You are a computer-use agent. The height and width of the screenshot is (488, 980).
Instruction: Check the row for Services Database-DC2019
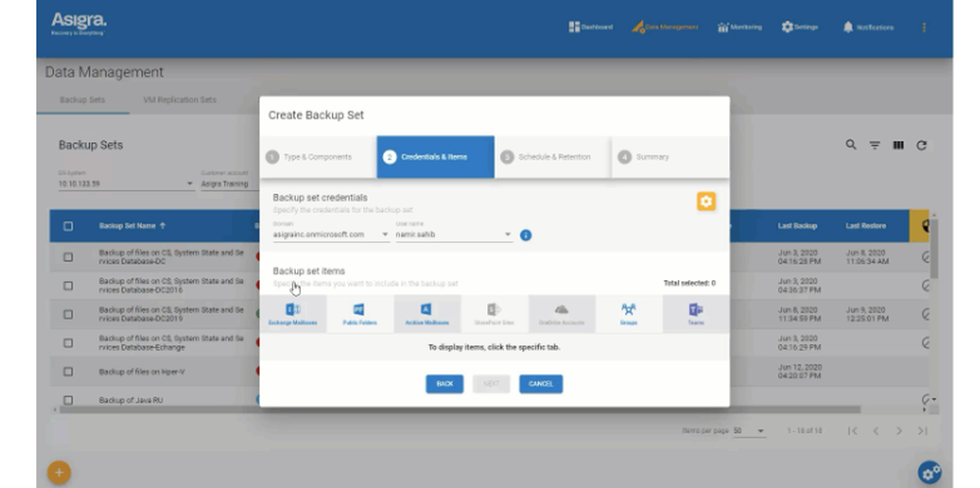tap(69, 315)
